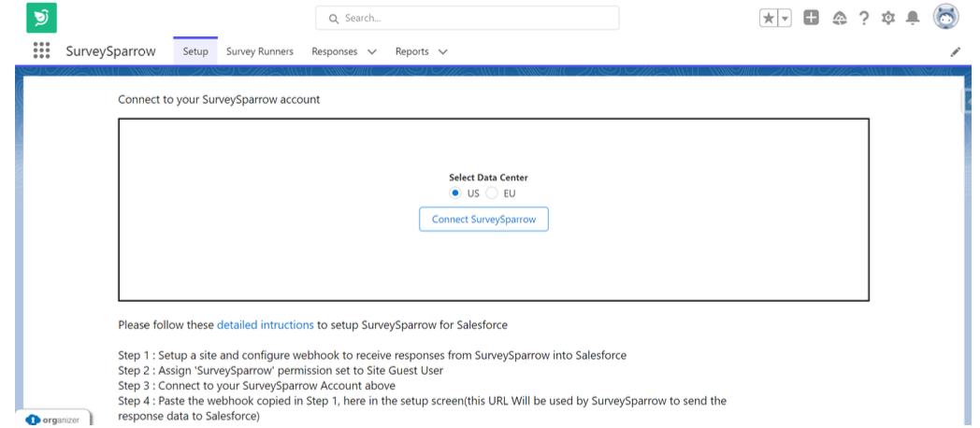This screenshot has width=980, height=428.
Task: Open the Help question mark icon
Action: (x=863, y=18)
